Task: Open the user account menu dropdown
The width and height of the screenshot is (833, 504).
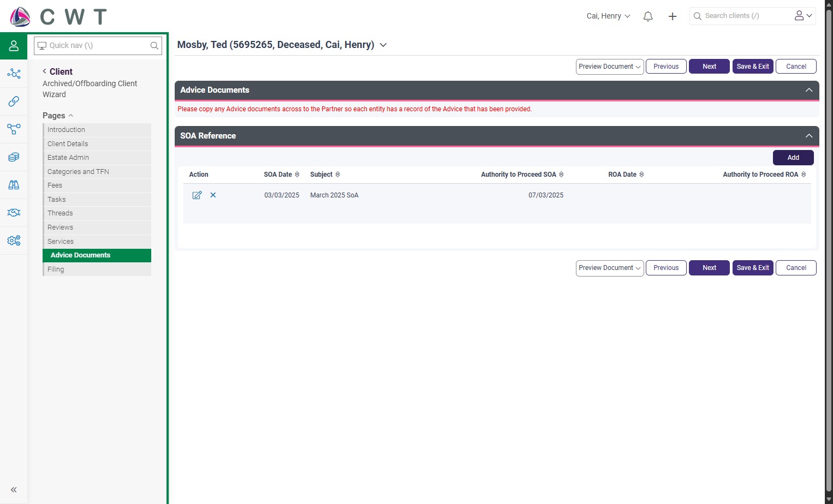Action: pos(804,16)
